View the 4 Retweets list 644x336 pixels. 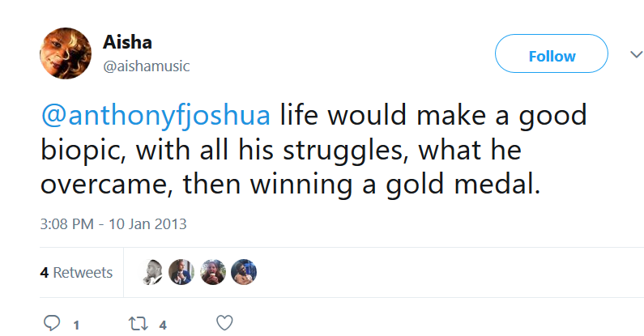76,273
